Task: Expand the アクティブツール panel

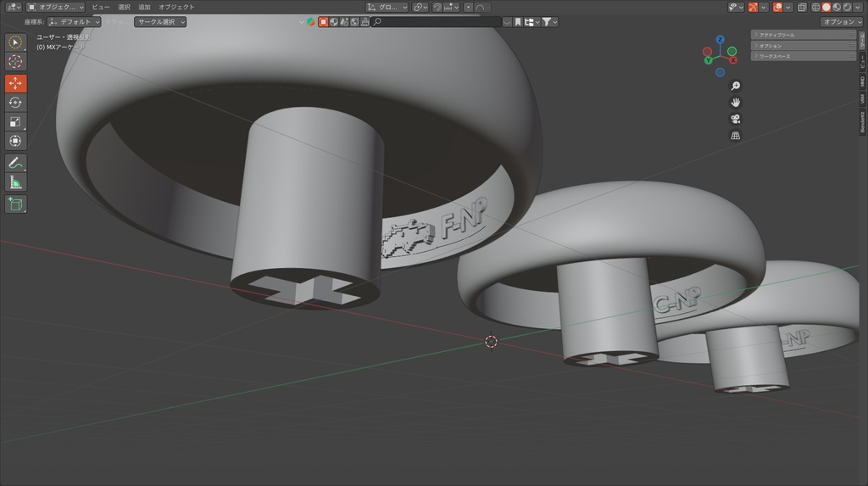Action: 804,35
